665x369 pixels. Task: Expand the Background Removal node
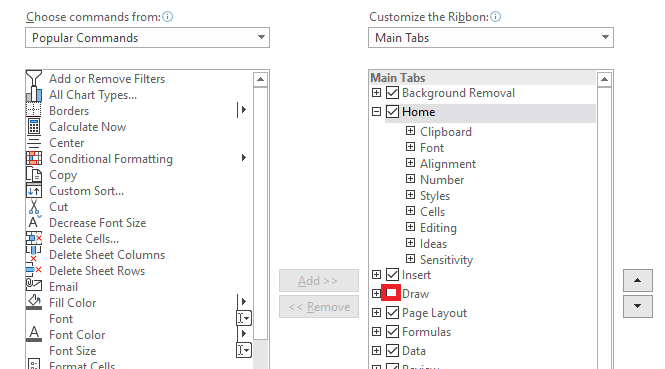pyautogui.click(x=376, y=92)
